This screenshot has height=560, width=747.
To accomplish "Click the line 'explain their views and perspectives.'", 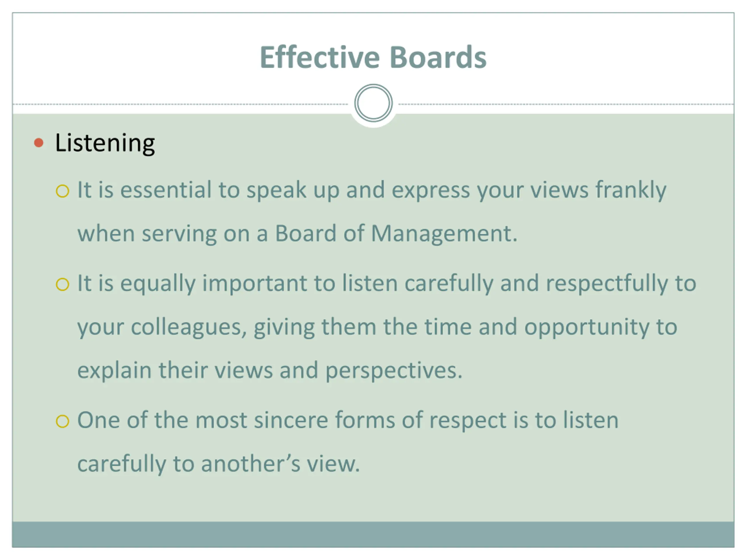I will [x=270, y=371].
